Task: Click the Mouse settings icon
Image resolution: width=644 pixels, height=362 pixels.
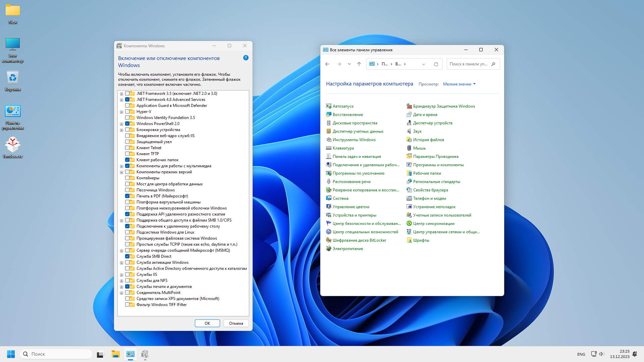Action: pos(409,148)
